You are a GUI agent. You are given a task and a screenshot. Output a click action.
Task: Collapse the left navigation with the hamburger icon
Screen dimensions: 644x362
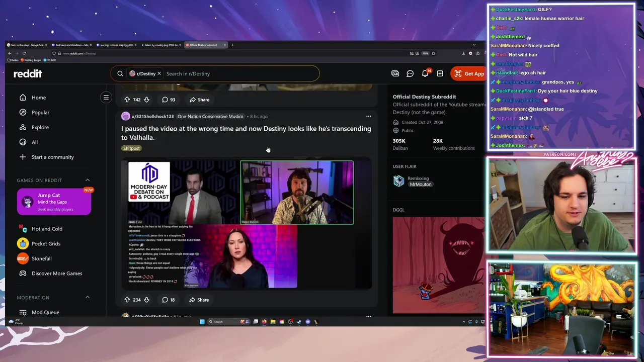pos(106,98)
